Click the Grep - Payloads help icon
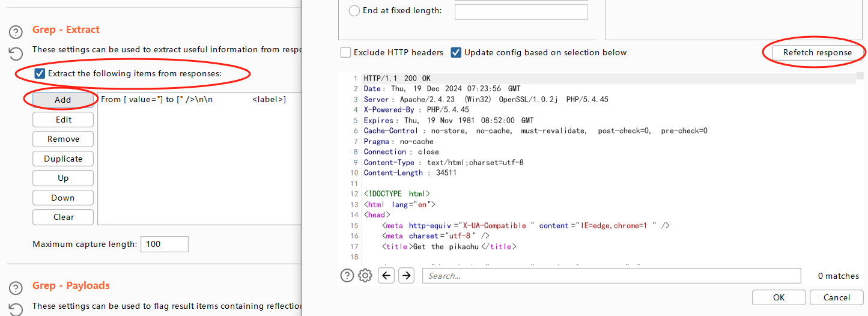The width and height of the screenshot is (868, 316). 16,288
